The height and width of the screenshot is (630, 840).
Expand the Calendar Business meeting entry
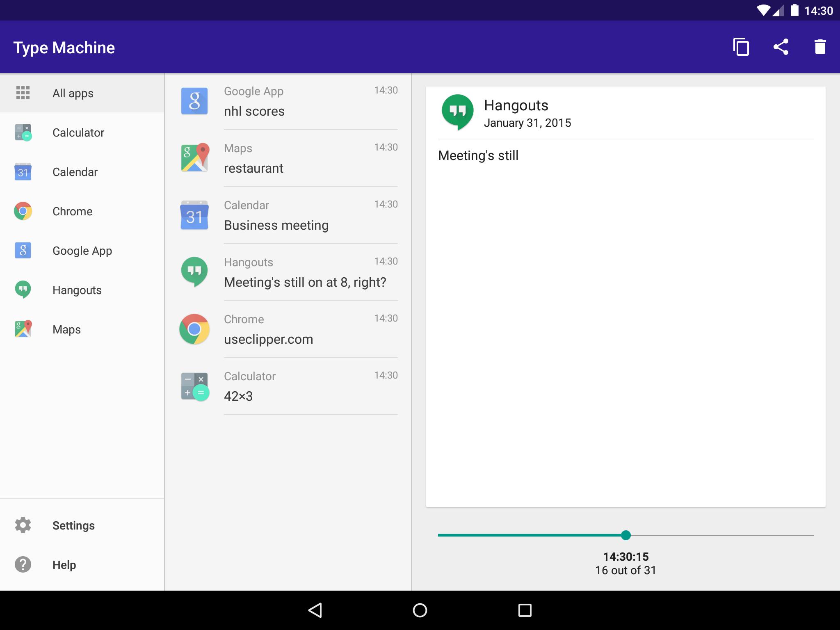coord(288,216)
